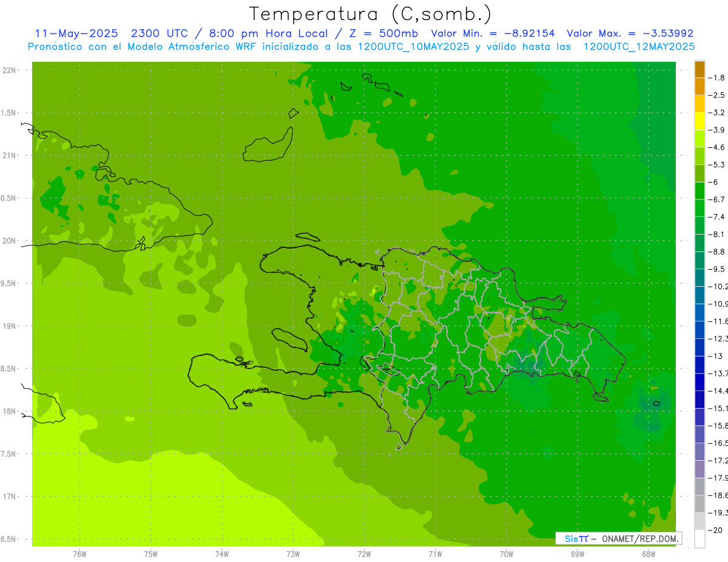This screenshot has width=728, height=562.
Task: Pick the lime swatch between -3.9 and -4.6
Action: 699,139
